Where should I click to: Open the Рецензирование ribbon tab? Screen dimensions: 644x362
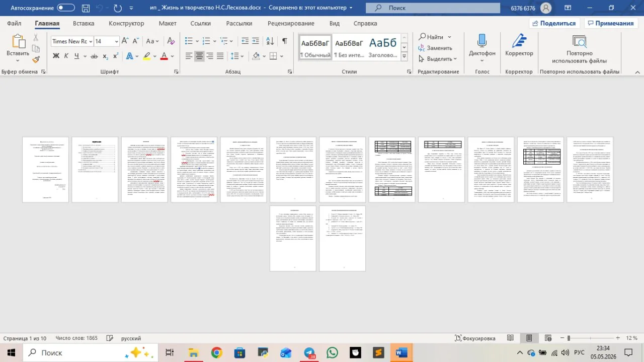pyautogui.click(x=291, y=23)
